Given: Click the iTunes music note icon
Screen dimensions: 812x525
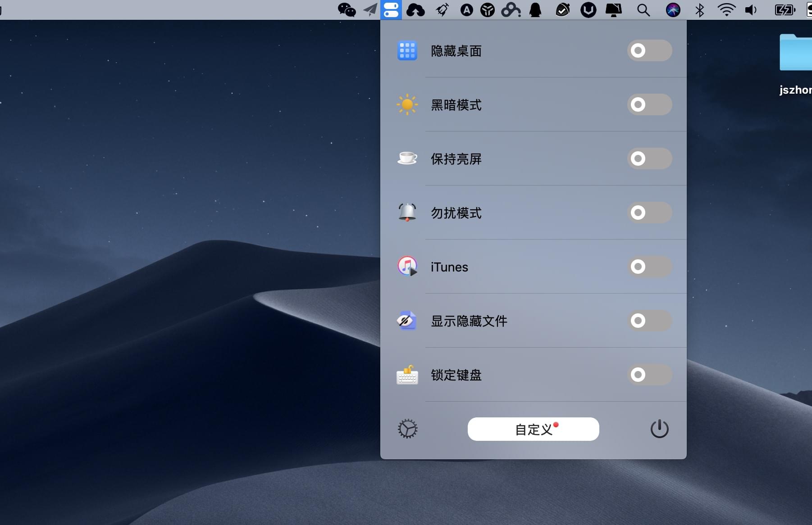Looking at the screenshot, I should 407,267.
